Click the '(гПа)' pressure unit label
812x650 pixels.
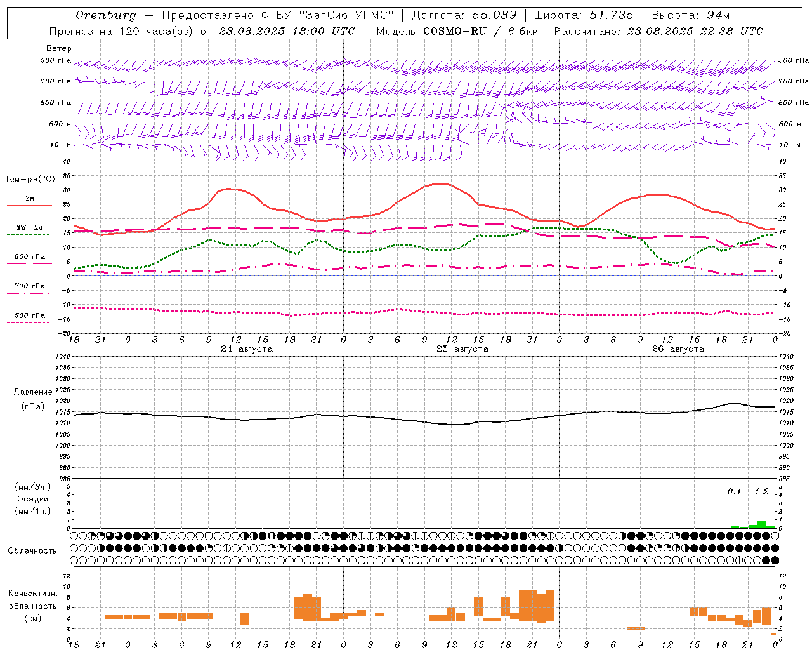33,407
